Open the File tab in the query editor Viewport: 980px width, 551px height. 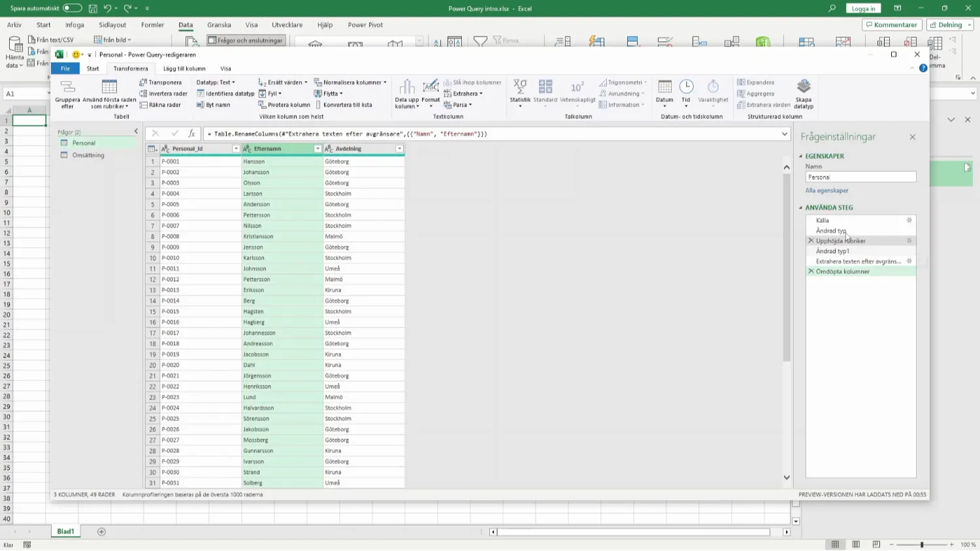tap(65, 69)
